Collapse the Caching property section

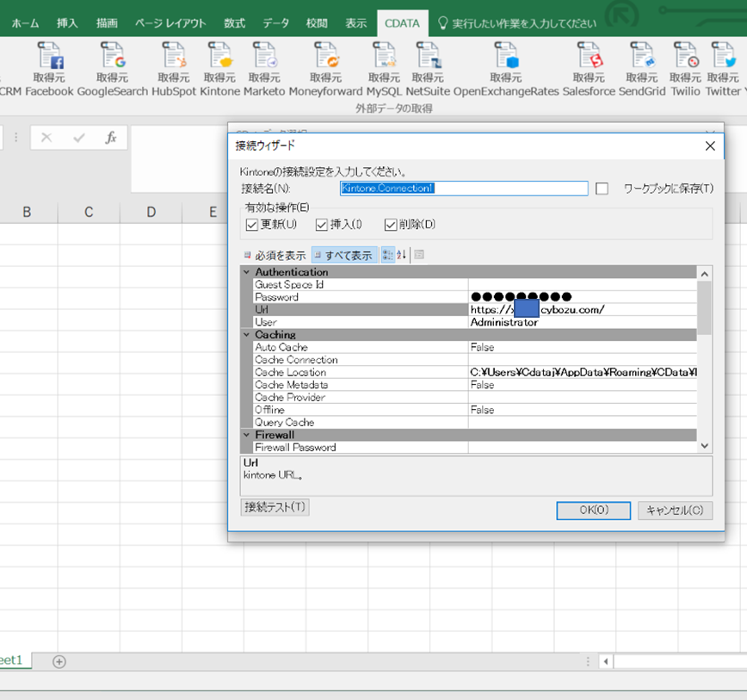(247, 335)
